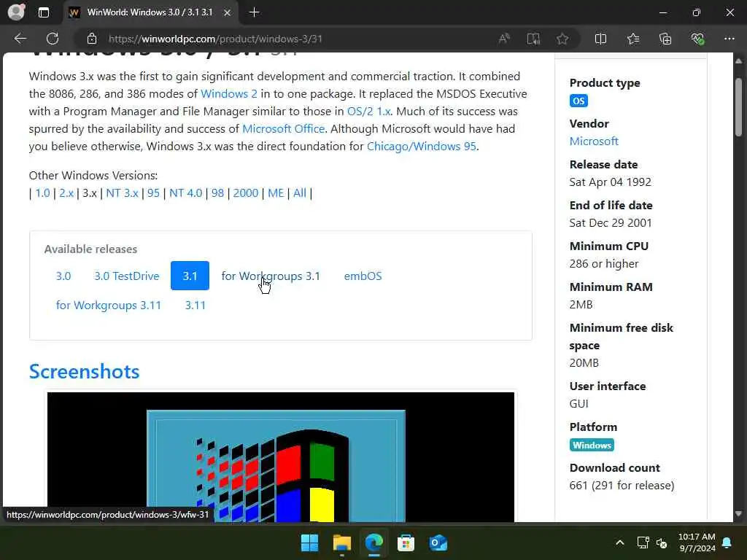Go to Windows NT 4.0 version
Screen dimensions: 747x560
[186, 192]
